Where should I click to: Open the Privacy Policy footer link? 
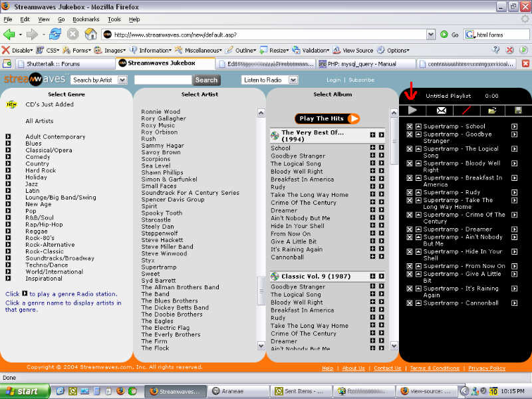487,368
